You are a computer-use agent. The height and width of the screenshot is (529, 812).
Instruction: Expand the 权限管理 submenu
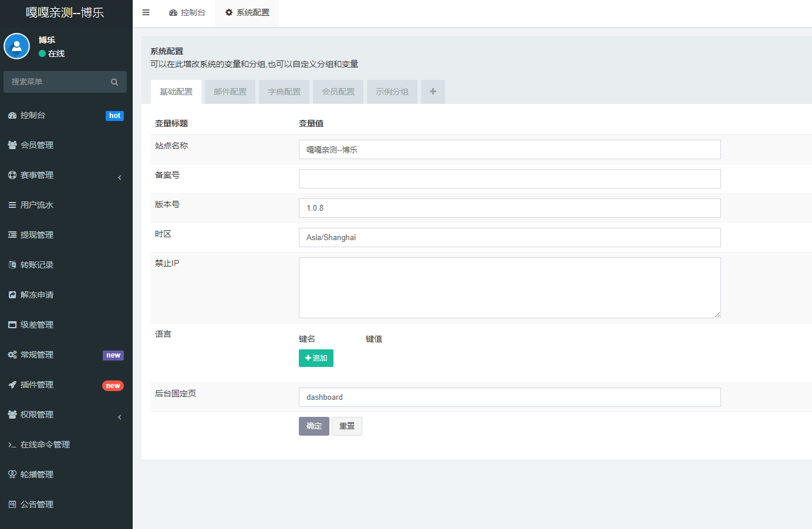(x=36, y=415)
